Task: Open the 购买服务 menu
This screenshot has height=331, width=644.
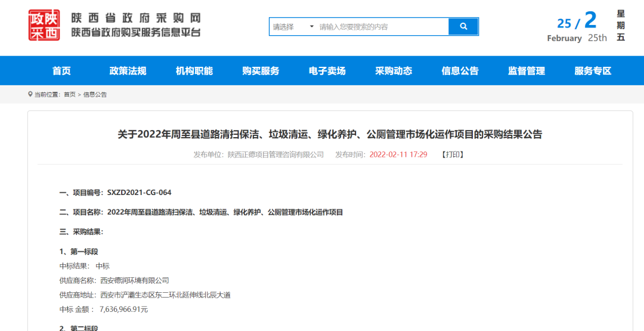Action: pos(261,71)
